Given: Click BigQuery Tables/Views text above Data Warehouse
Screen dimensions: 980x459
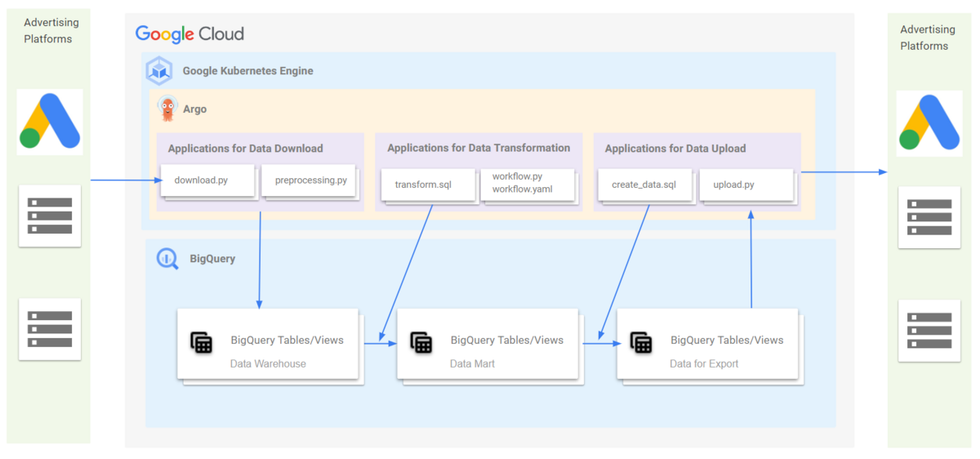Looking at the screenshot, I should 287,340.
